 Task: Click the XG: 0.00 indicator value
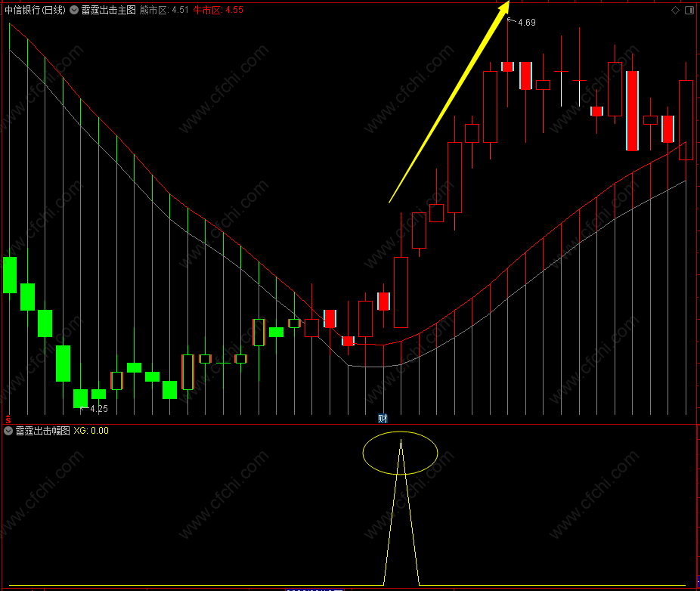[x=91, y=431]
